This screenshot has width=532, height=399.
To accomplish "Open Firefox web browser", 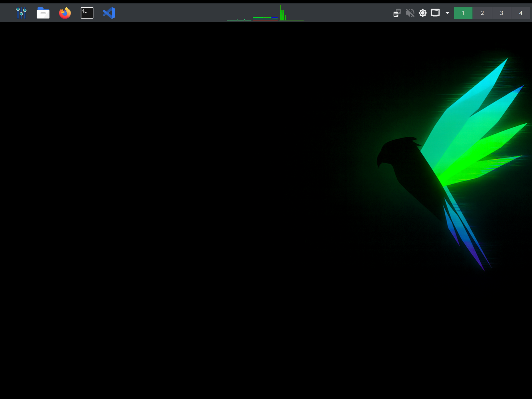I will click(65, 13).
